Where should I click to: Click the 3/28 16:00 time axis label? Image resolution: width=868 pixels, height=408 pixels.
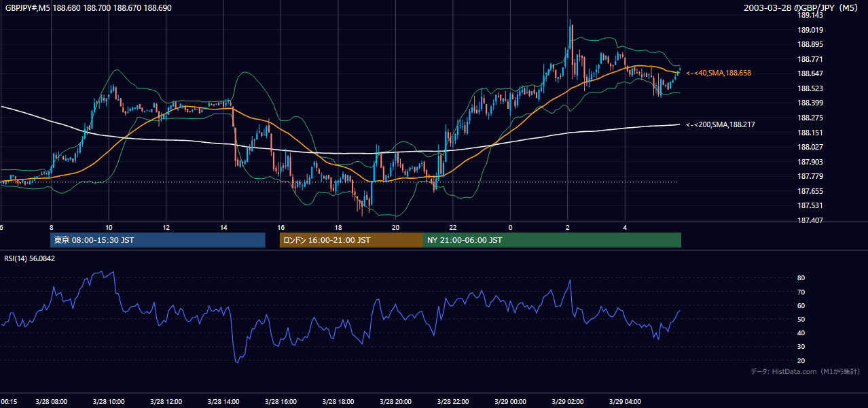[x=281, y=402]
